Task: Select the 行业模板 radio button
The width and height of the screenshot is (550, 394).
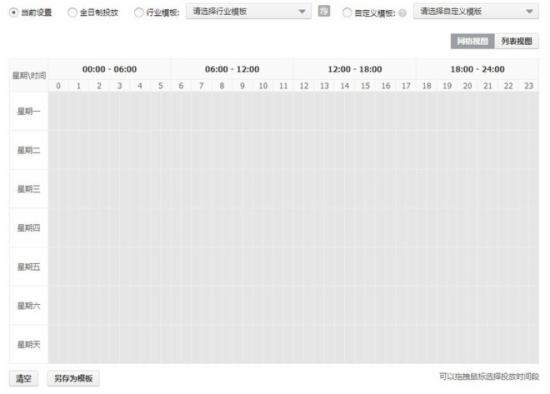Action: [139, 13]
